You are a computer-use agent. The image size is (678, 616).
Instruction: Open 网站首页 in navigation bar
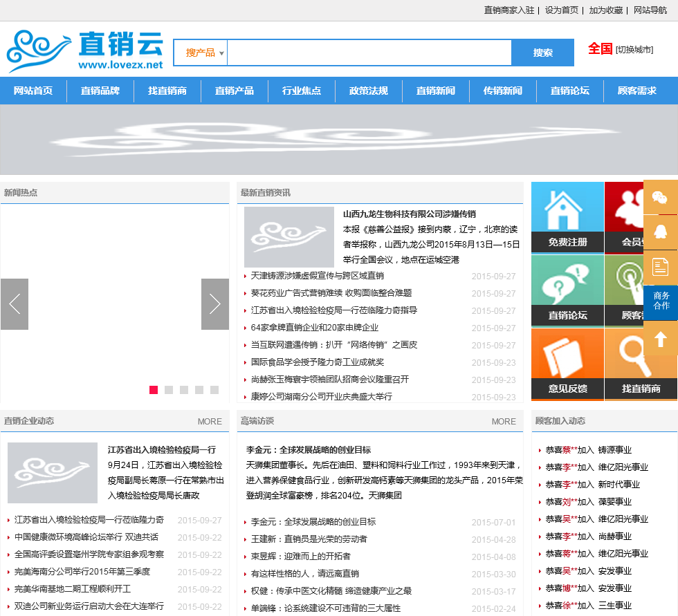click(33, 91)
